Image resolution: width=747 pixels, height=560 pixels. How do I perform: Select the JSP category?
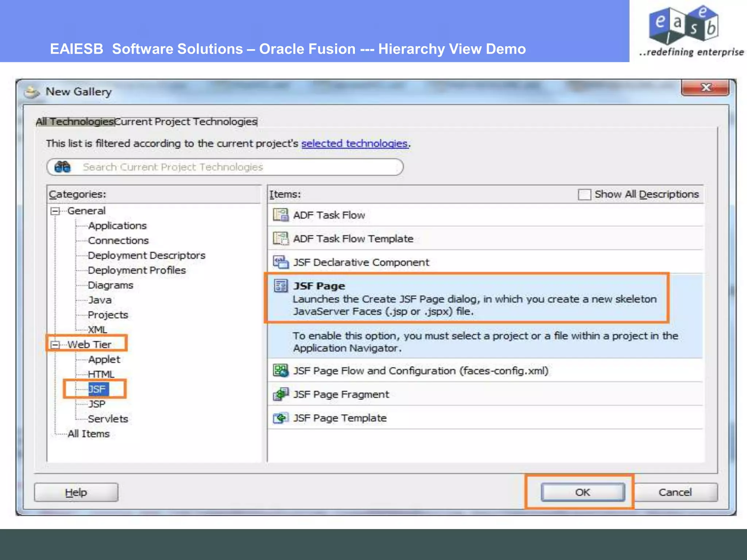click(x=97, y=404)
